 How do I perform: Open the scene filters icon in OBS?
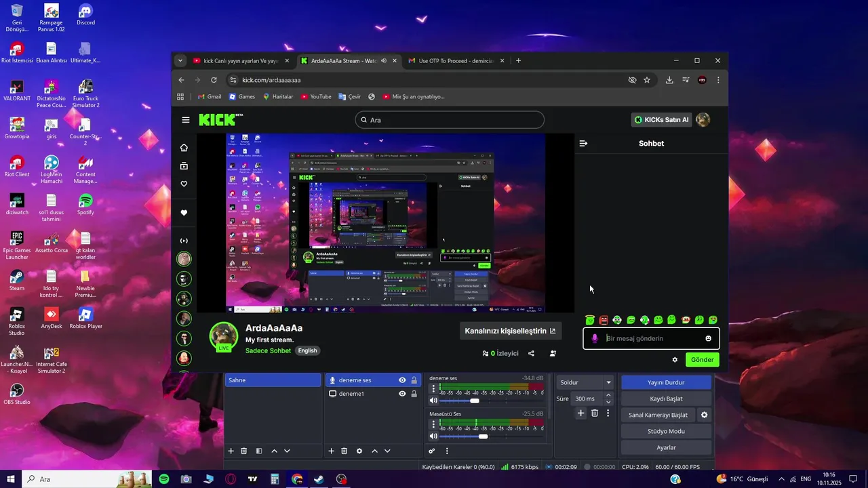point(259,451)
